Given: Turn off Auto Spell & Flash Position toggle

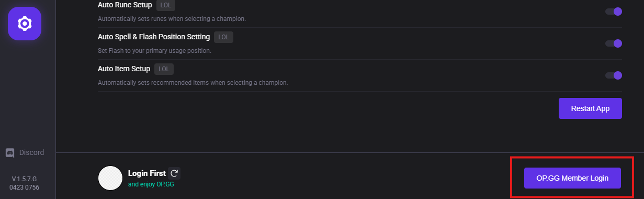Looking at the screenshot, I should [614, 43].
